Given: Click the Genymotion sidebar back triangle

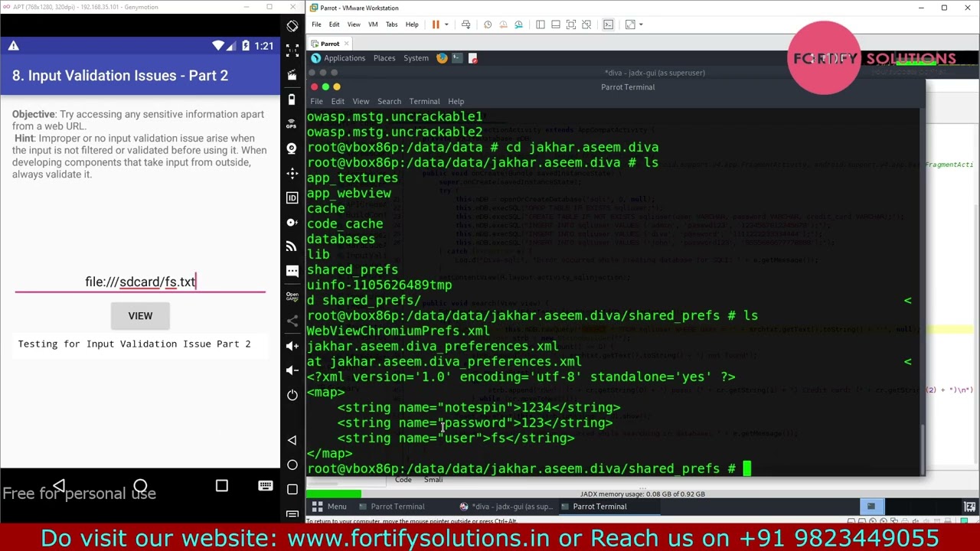Looking at the screenshot, I should (292, 440).
